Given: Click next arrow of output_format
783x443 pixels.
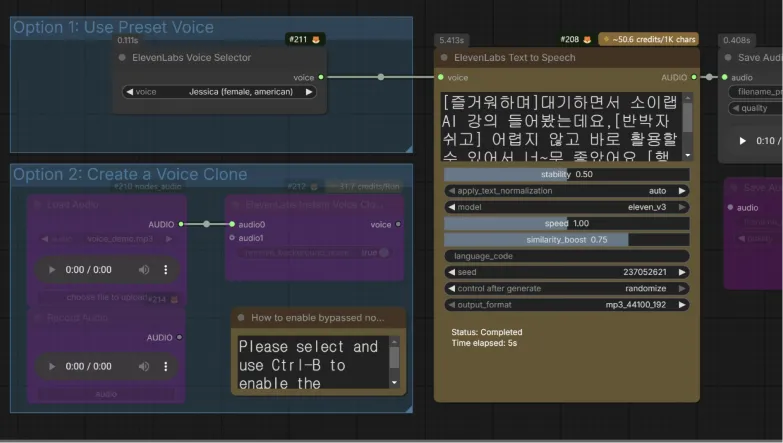Looking at the screenshot, I should pos(682,305).
